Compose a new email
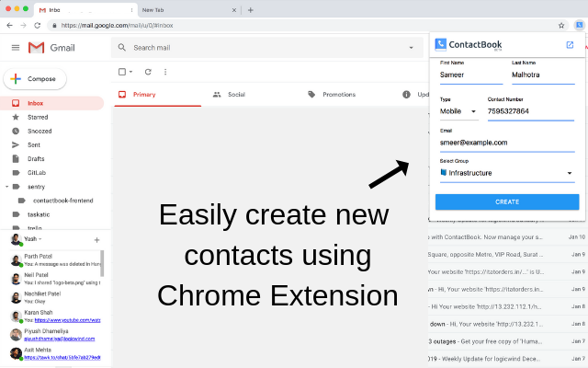Image resolution: width=588 pixels, height=368 pixels. (x=35, y=79)
